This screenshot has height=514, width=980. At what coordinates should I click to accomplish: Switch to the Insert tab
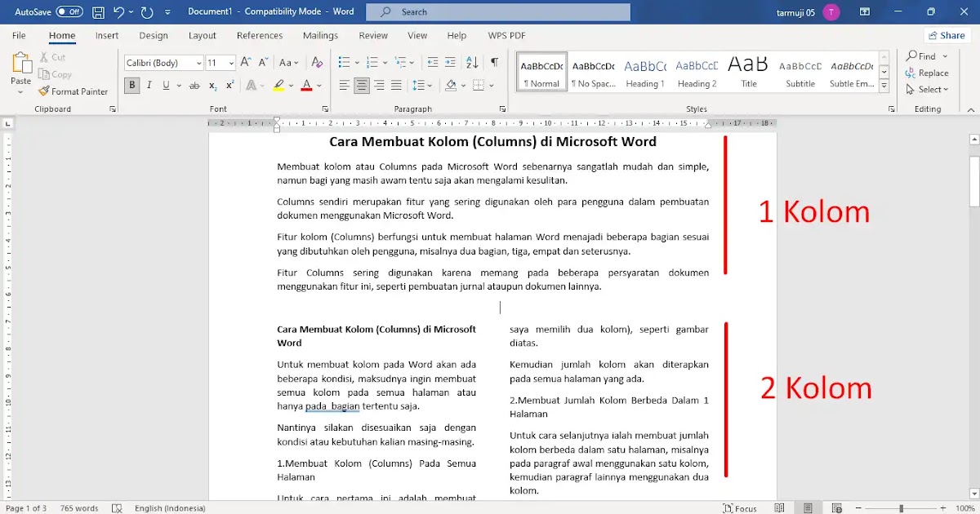[x=107, y=36]
